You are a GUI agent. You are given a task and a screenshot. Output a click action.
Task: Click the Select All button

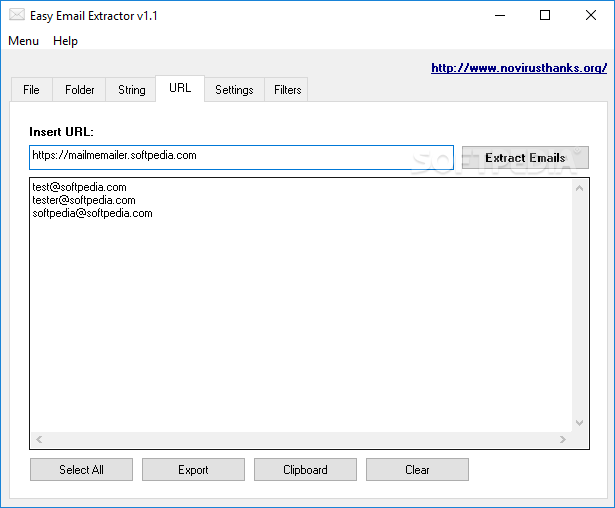[x=81, y=470]
